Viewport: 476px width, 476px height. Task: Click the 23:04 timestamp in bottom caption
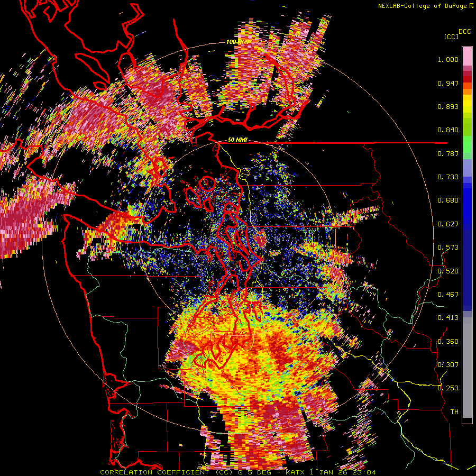click(364, 472)
